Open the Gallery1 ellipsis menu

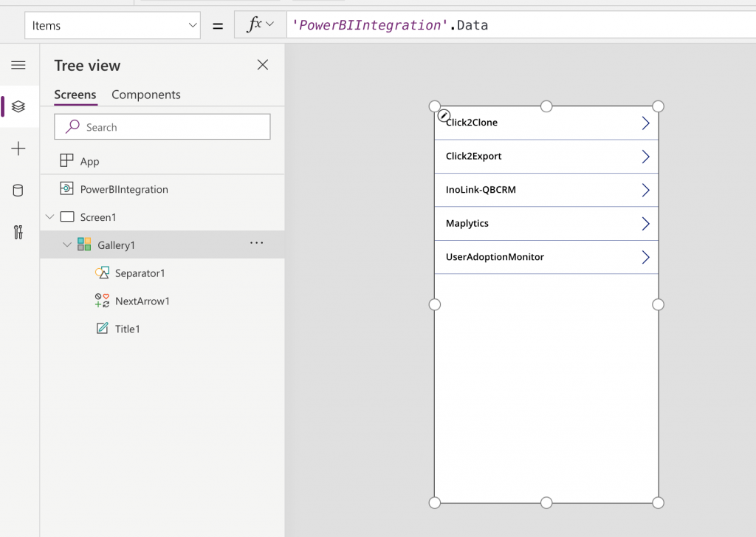(x=256, y=244)
